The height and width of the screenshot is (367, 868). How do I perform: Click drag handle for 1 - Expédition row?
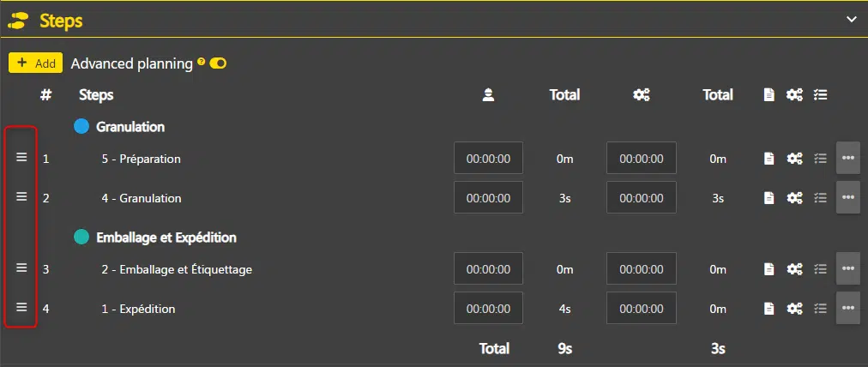click(x=22, y=308)
